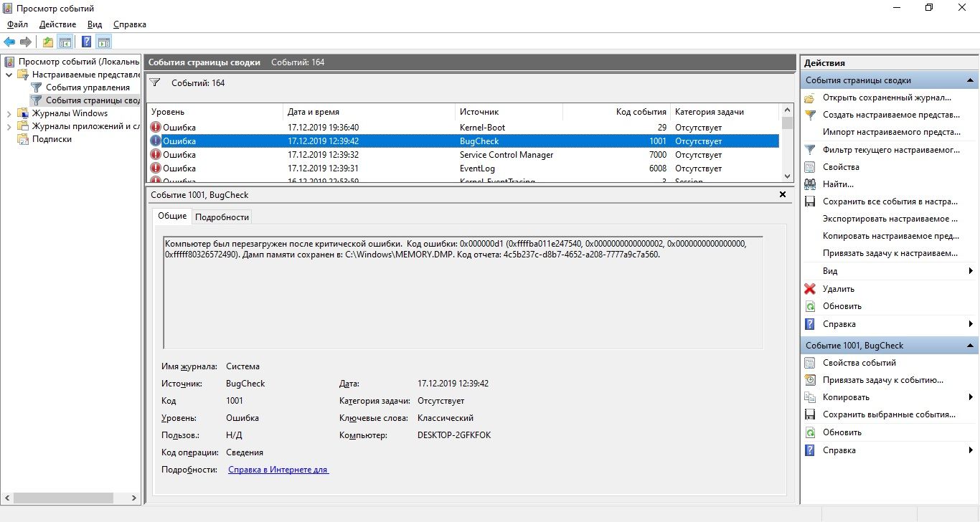Click the error icon of the Kernel-Boot row

point(156,128)
